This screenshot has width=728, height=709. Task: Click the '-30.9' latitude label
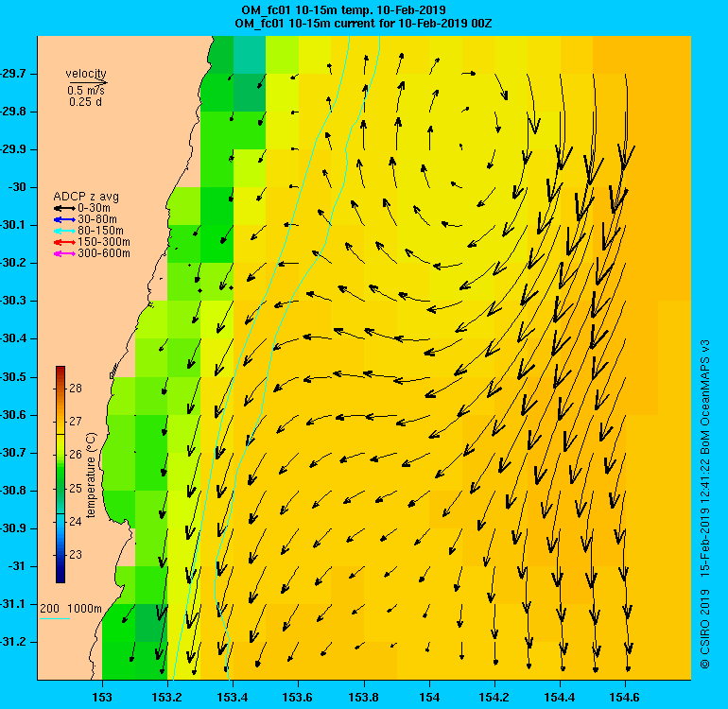pyautogui.click(x=13, y=528)
